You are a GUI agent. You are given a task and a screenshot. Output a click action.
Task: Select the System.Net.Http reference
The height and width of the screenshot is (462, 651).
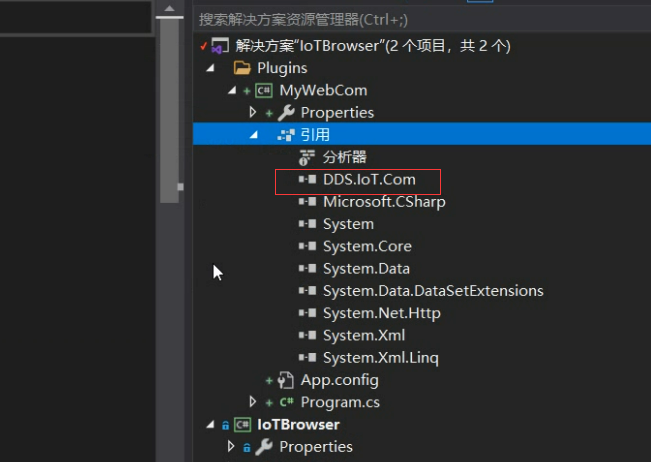(382, 313)
